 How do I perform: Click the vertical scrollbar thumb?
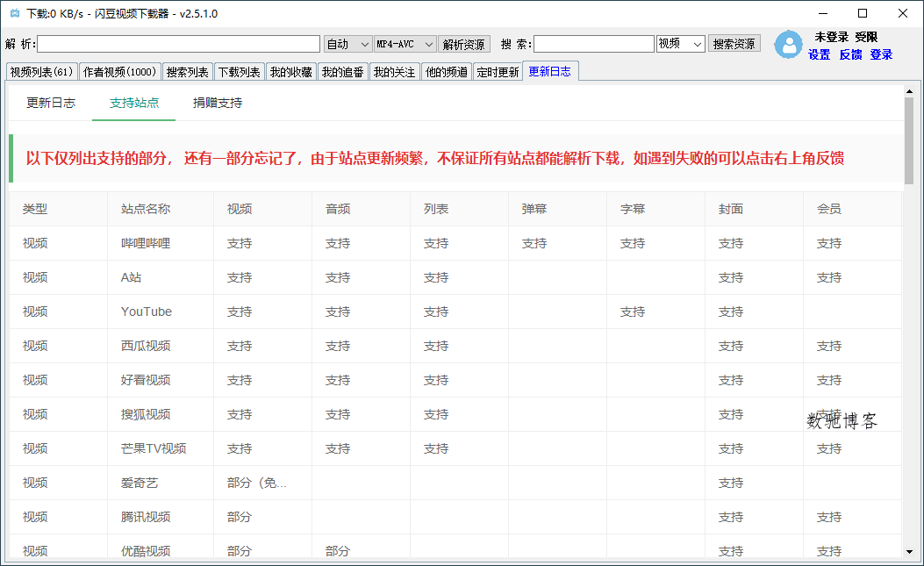point(909,140)
